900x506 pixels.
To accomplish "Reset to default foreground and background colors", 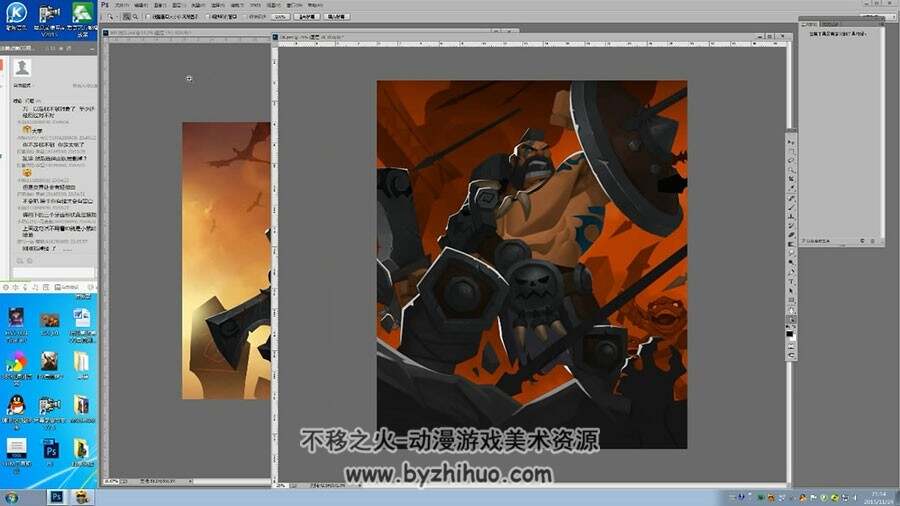I will tap(788, 326).
